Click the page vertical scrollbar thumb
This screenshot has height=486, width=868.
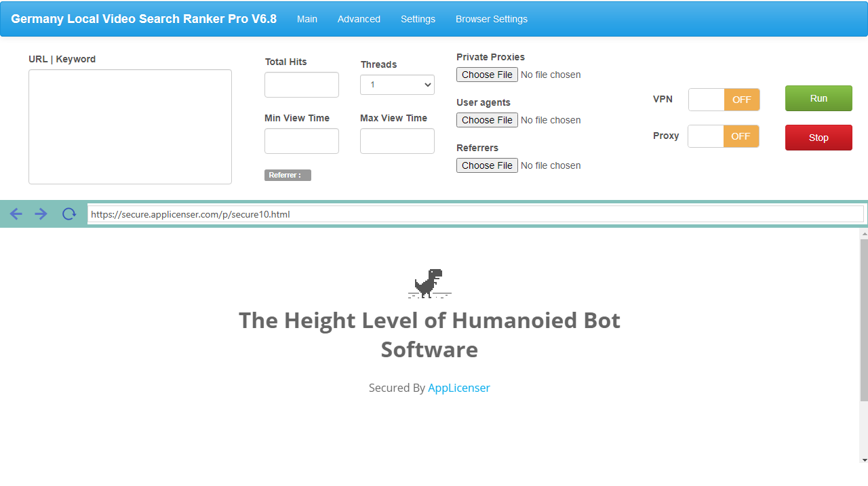pyautogui.click(x=864, y=320)
